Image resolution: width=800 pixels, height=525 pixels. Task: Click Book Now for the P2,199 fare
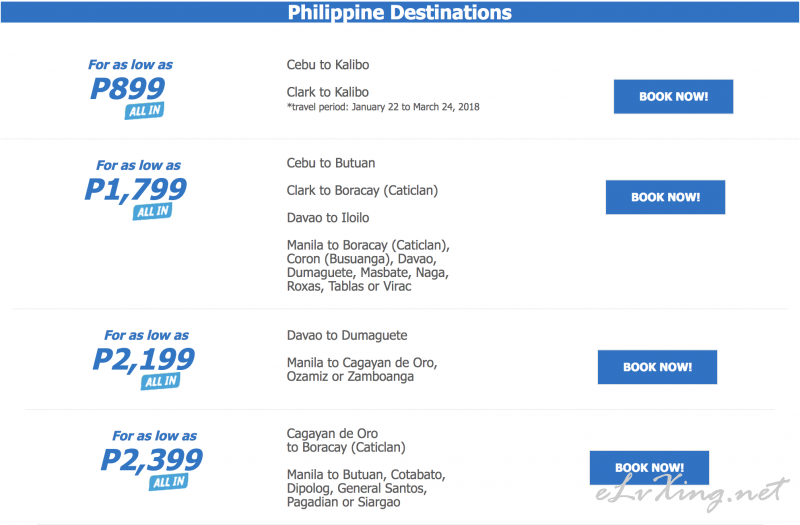click(x=657, y=367)
